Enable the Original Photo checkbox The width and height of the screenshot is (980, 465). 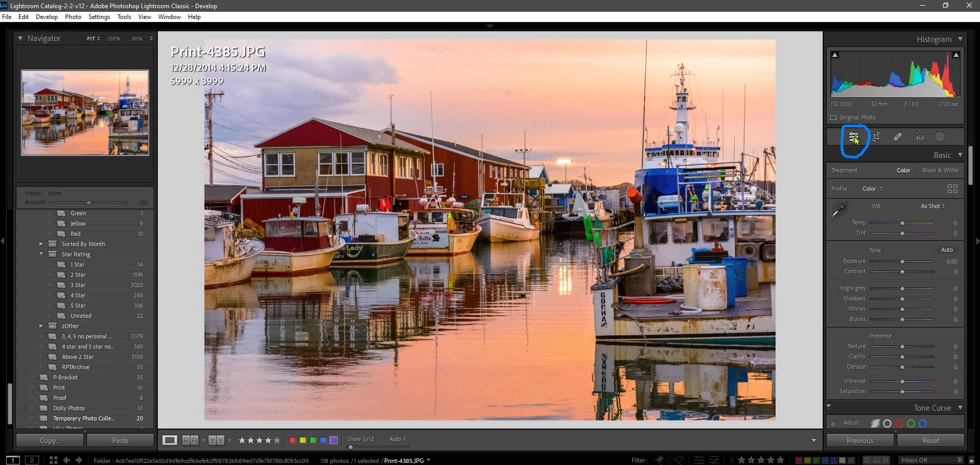point(833,117)
